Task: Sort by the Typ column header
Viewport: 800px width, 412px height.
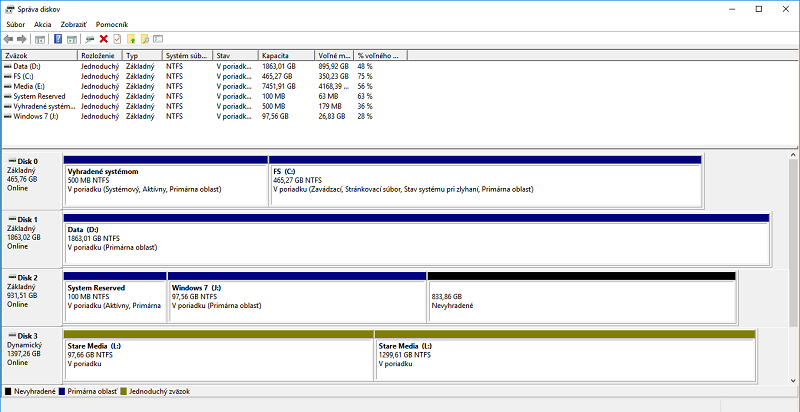Action: click(142, 56)
